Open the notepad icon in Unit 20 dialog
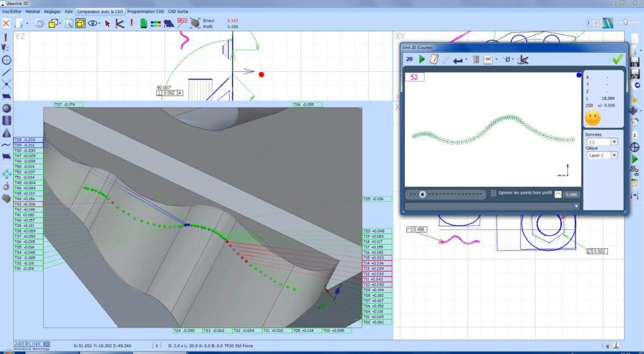Viewport: 644px width, 354px height. [x=434, y=59]
